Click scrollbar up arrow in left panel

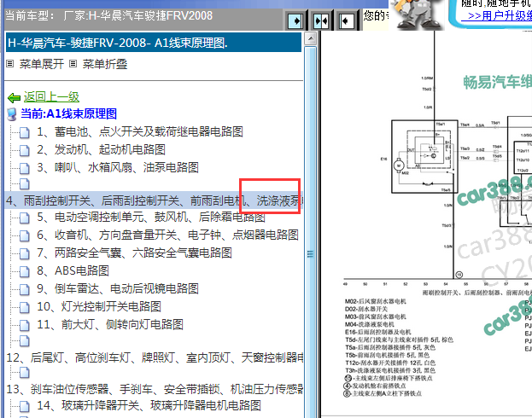[x=311, y=38]
